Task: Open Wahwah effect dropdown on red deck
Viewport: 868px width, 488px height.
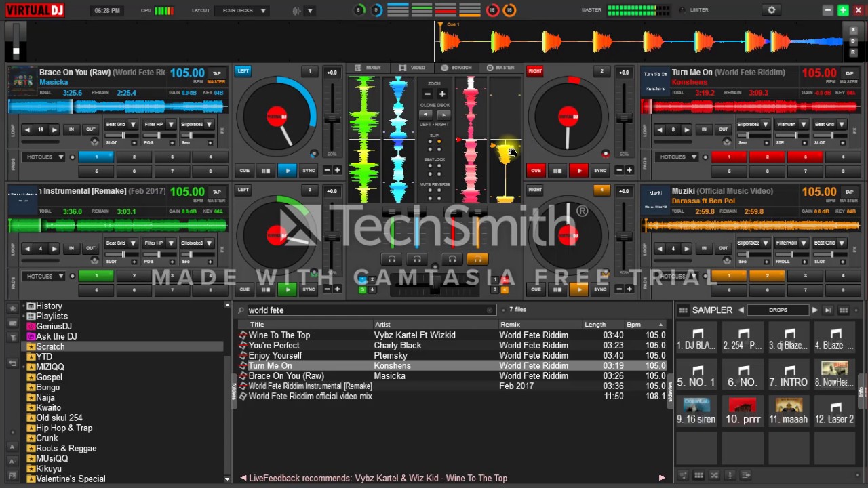Action: point(803,125)
